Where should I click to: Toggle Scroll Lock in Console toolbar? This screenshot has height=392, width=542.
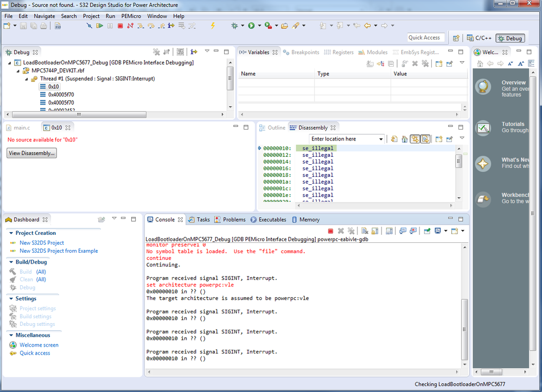point(375,231)
